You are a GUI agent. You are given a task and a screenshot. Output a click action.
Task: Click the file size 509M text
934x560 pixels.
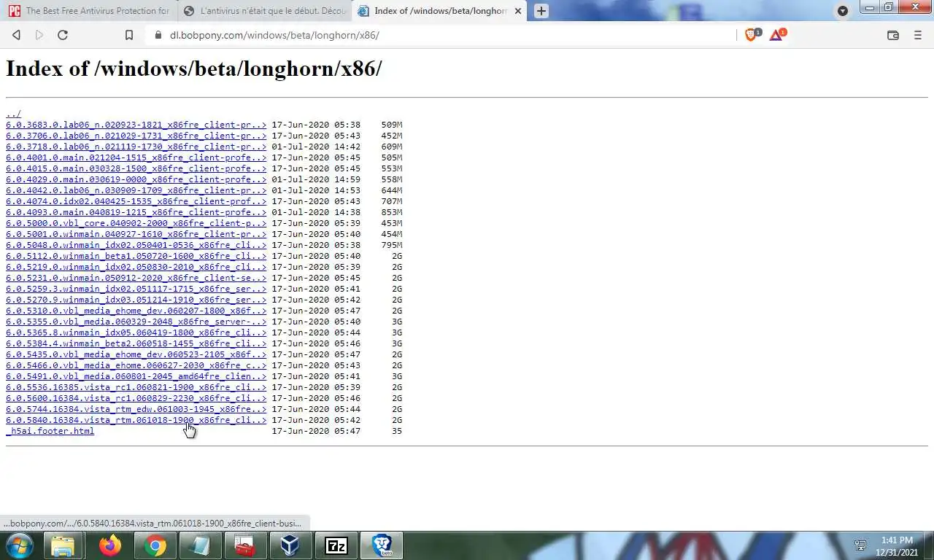pyautogui.click(x=392, y=125)
